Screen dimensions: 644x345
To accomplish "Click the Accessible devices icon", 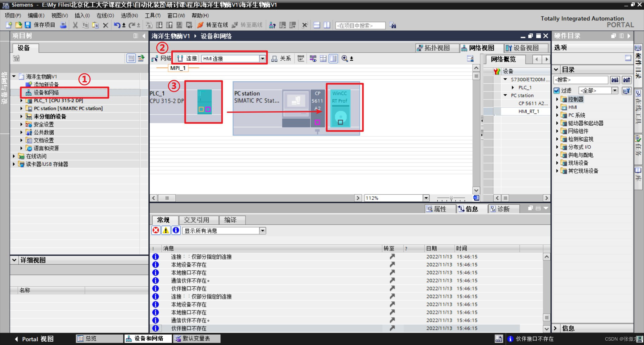I will [272, 25].
